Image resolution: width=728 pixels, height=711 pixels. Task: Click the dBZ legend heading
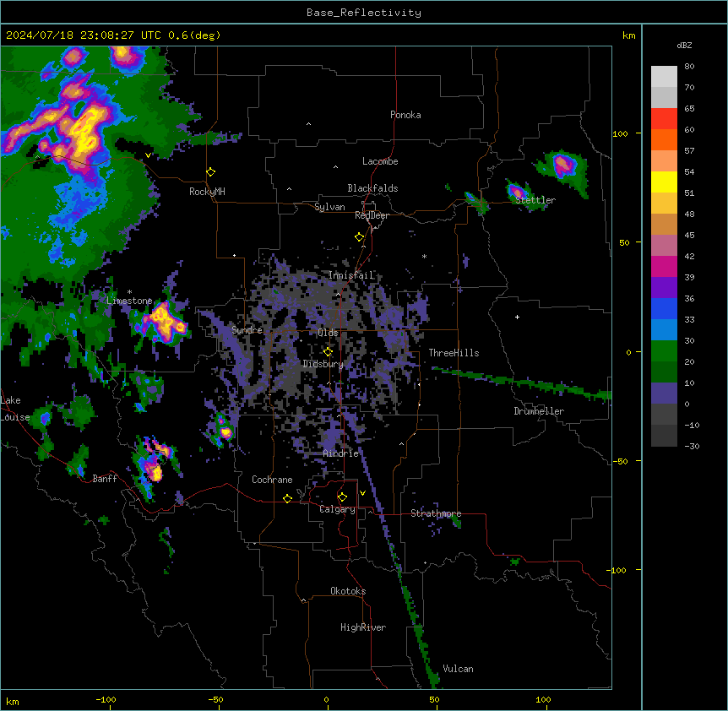click(684, 45)
